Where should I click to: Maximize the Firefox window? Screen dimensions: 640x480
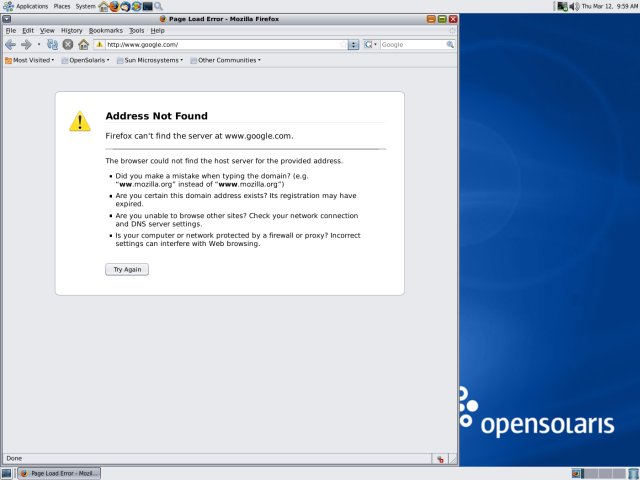tap(442, 19)
